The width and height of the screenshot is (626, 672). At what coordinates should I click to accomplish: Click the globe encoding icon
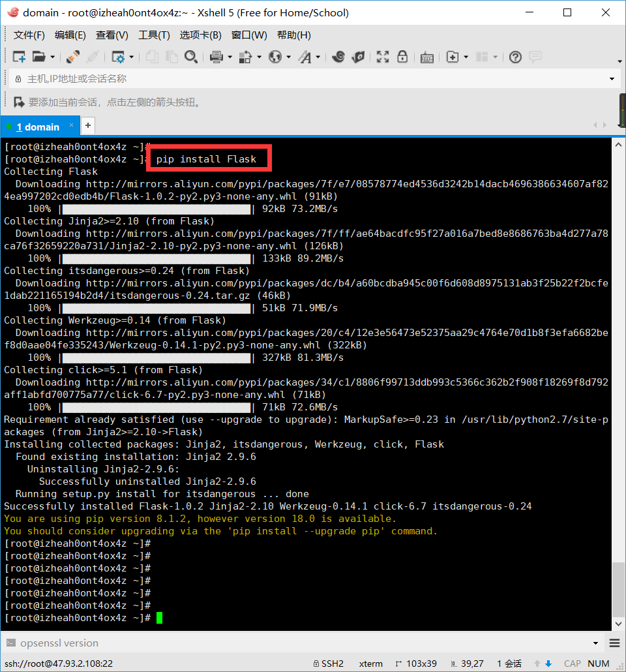coord(275,57)
